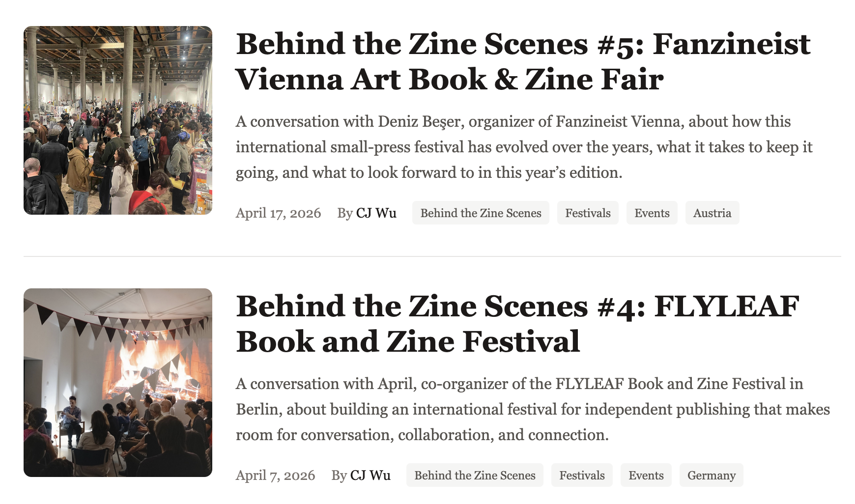
Task: Click author CJ Wu on the Fanzineist post
Action: [376, 213]
